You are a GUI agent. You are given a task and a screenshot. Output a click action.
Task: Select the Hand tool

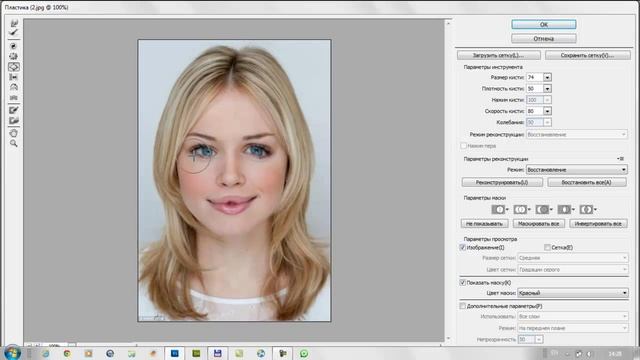coord(14,133)
